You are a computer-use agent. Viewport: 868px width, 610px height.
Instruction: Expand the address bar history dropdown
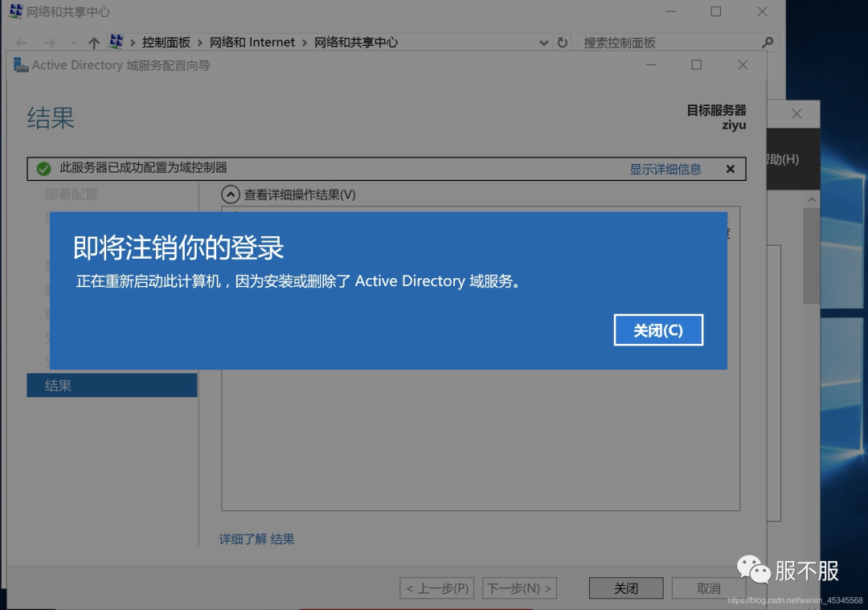(x=543, y=43)
